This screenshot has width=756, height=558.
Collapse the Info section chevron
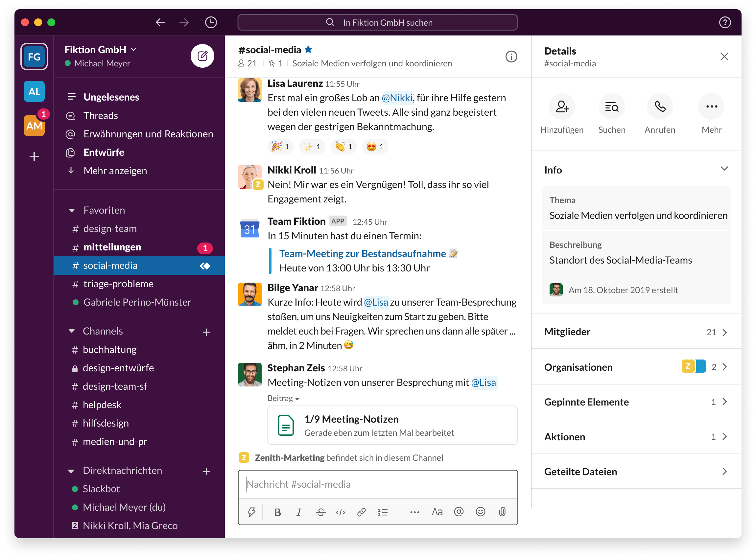click(724, 169)
